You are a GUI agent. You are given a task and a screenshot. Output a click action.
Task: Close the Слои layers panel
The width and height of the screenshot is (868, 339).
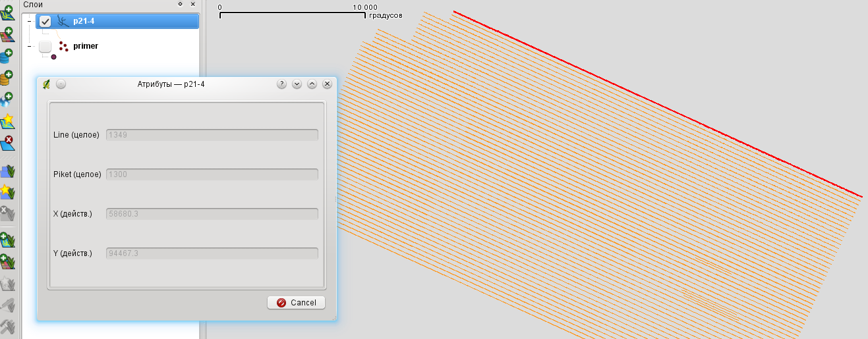click(192, 4)
